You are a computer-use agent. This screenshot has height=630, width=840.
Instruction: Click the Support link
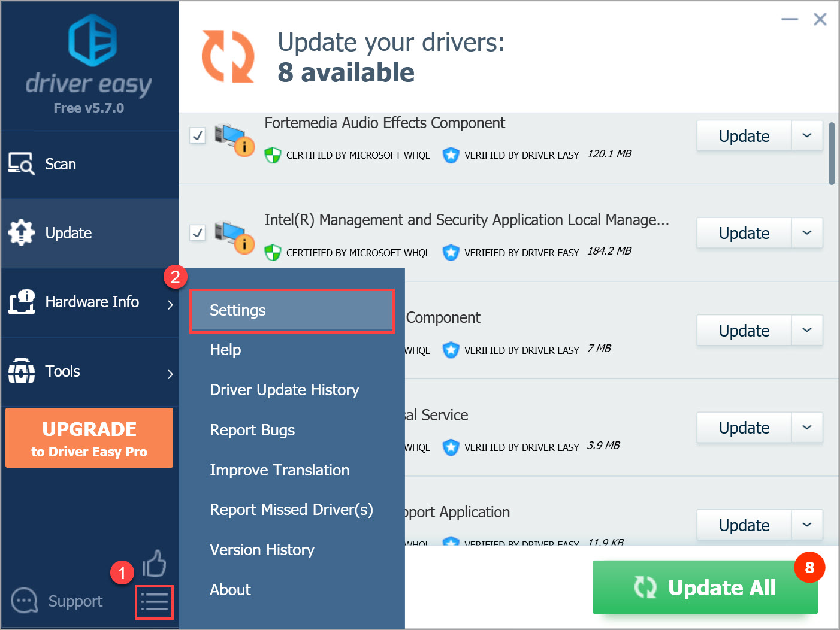point(75,601)
